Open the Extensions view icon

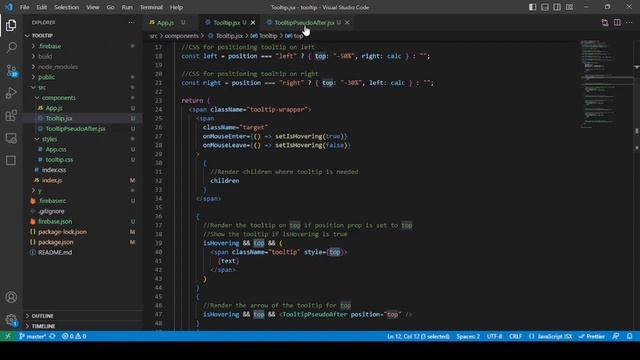pos(11,116)
